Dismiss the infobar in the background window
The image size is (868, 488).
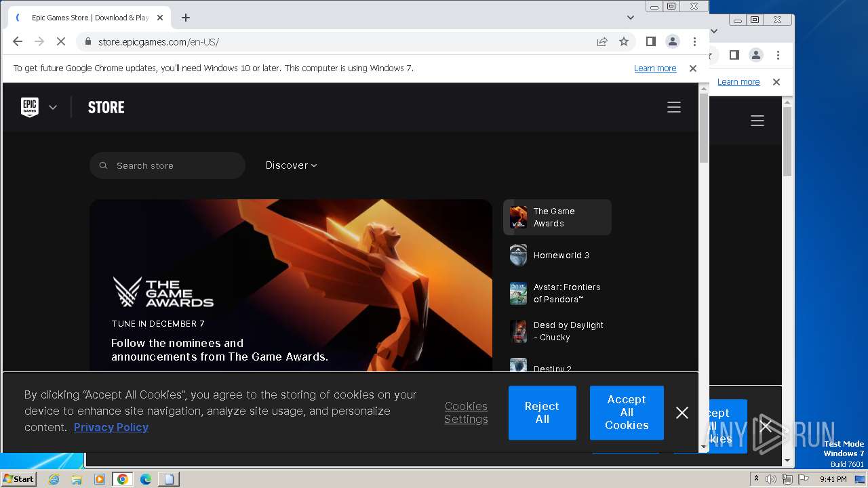point(776,82)
